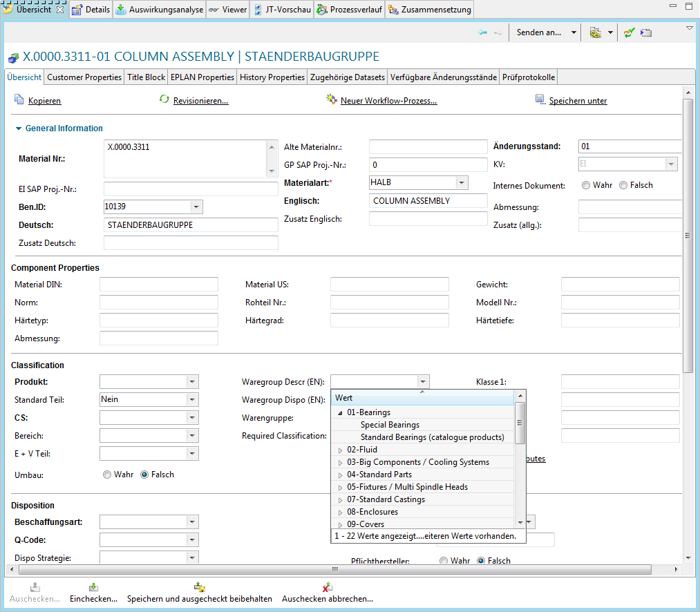Click the Speichern unter save icon
This screenshot has width=700, height=612.
point(540,100)
